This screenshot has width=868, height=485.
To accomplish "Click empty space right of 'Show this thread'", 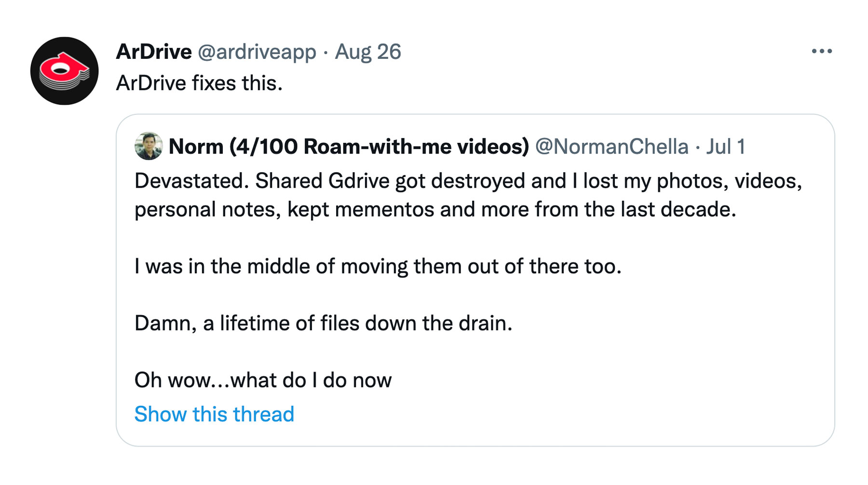I will point(530,414).
